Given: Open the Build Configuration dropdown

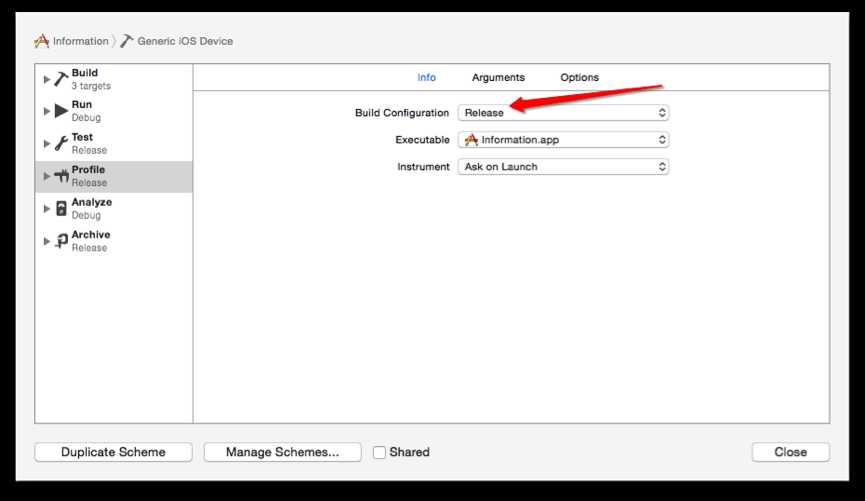Looking at the screenshot, I should 563,113.
